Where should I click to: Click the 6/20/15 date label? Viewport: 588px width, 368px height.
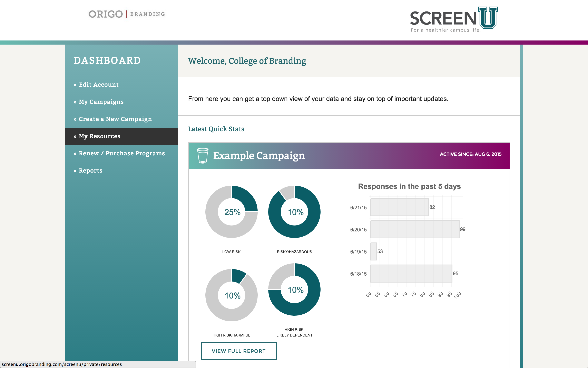tap(358, 230)
